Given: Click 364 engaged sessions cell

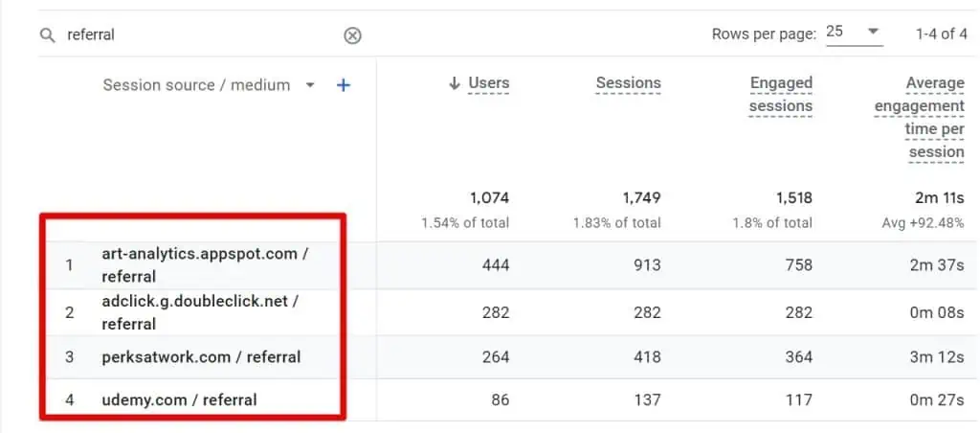Looking at the screenshot, I should click(x=799, y=357).
